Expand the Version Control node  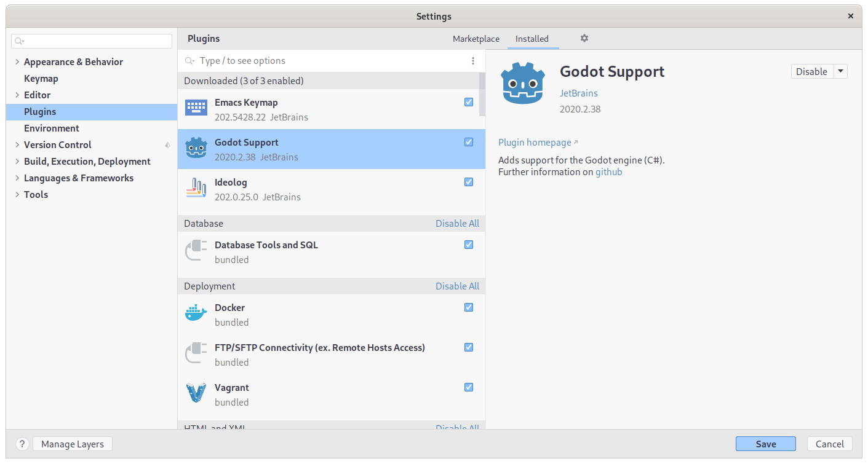coord(17,145)
